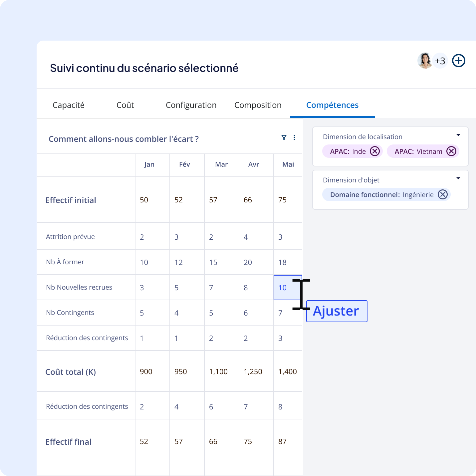This screenshot has height=476, width=476.
Task: Click the Ajuster button
Action: point(337,311)
